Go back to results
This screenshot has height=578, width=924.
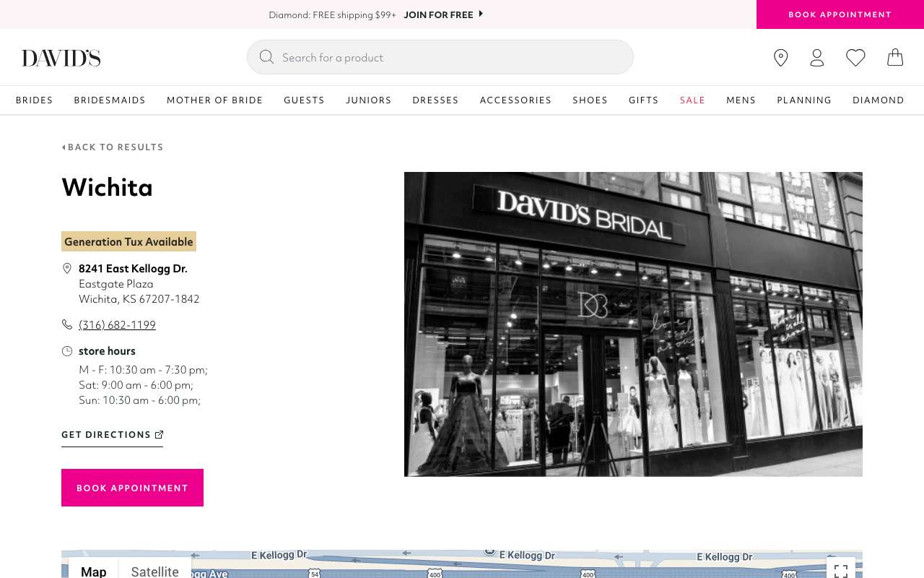point(113,147)
